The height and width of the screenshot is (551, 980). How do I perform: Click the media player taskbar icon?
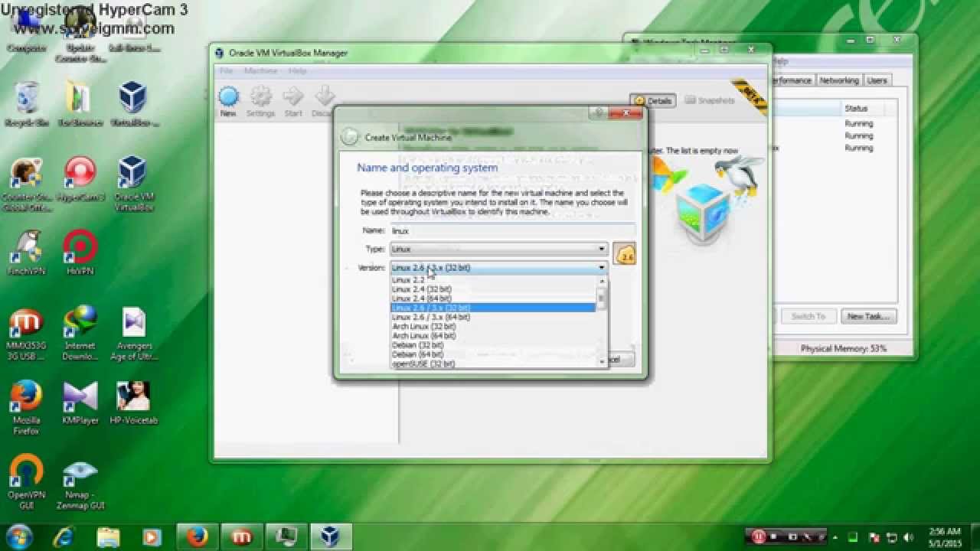[x=152, y=536]
